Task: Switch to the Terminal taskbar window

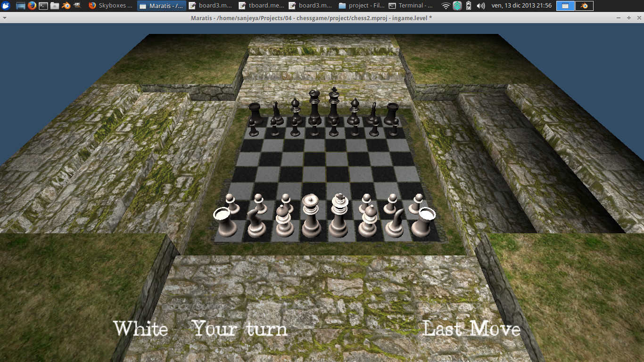Action: point(411,6)
